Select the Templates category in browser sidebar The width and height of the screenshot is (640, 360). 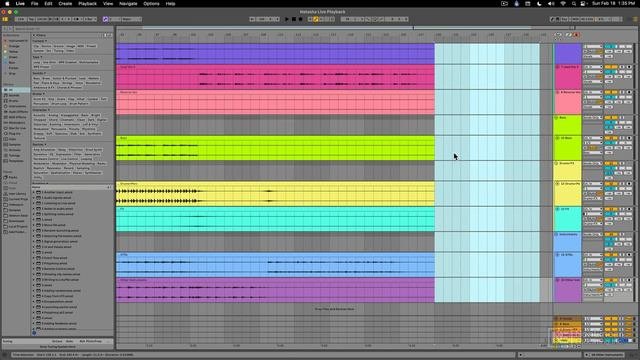(x=17, y=161)
